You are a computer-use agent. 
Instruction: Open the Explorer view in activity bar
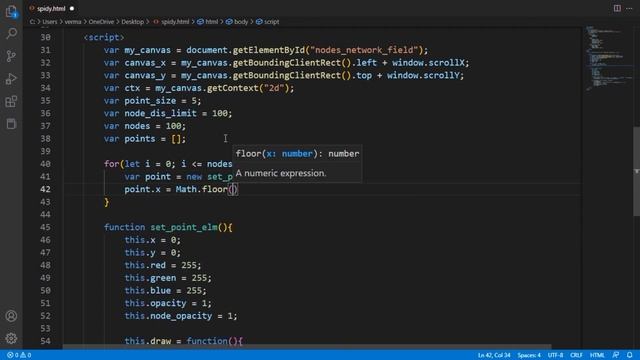[x=11, y=11]
